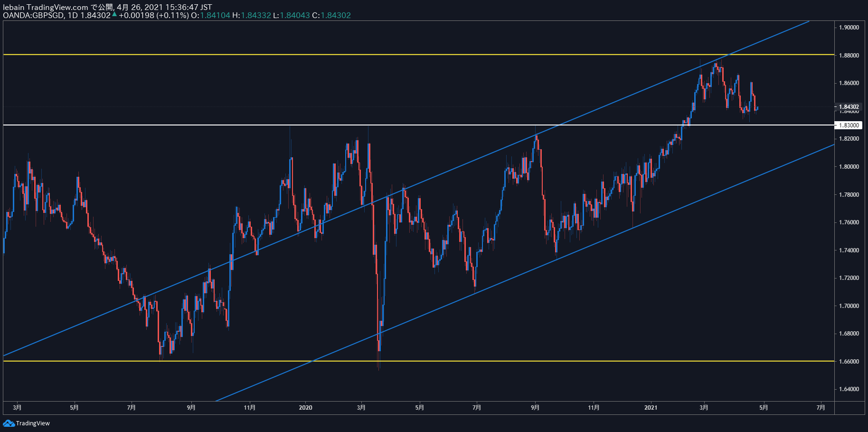Click the 1.70000 price axis label
The height and width of the screenshot is (432, 868).
[x=849, y=306]
